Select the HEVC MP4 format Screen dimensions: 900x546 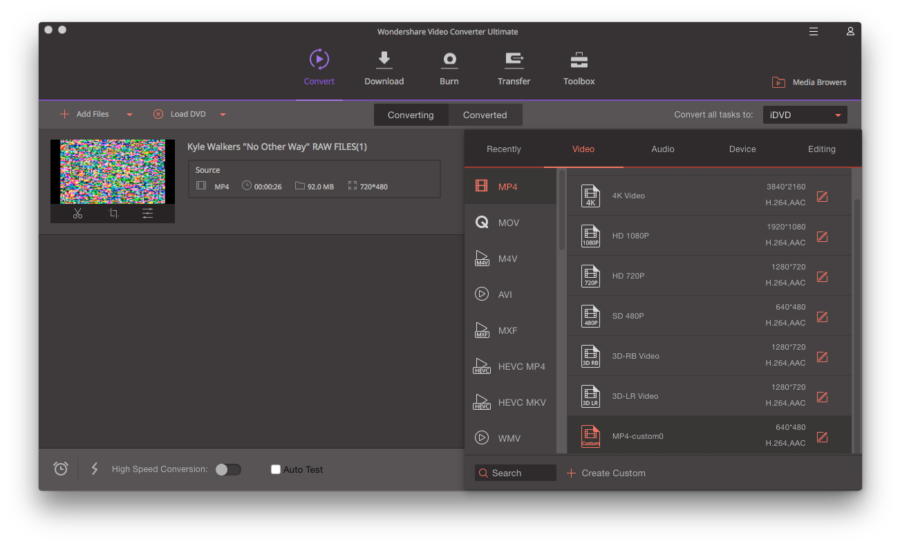point(510,366)
